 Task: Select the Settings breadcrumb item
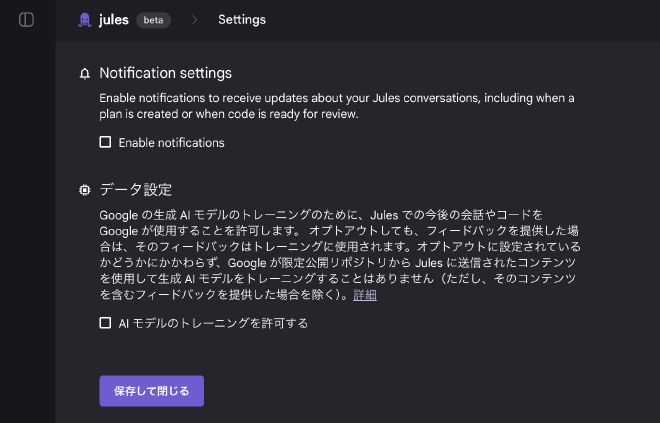pos(242,20)
